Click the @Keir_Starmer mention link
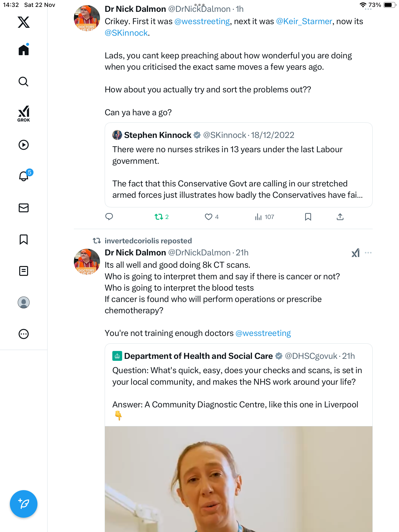This screenshot has height=532, width=399. (304, 21)
